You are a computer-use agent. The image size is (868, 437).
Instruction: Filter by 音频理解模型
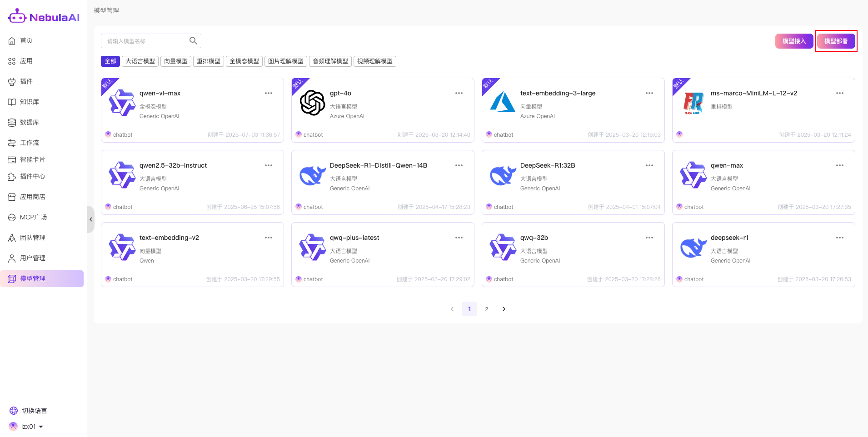click(330, 61)
